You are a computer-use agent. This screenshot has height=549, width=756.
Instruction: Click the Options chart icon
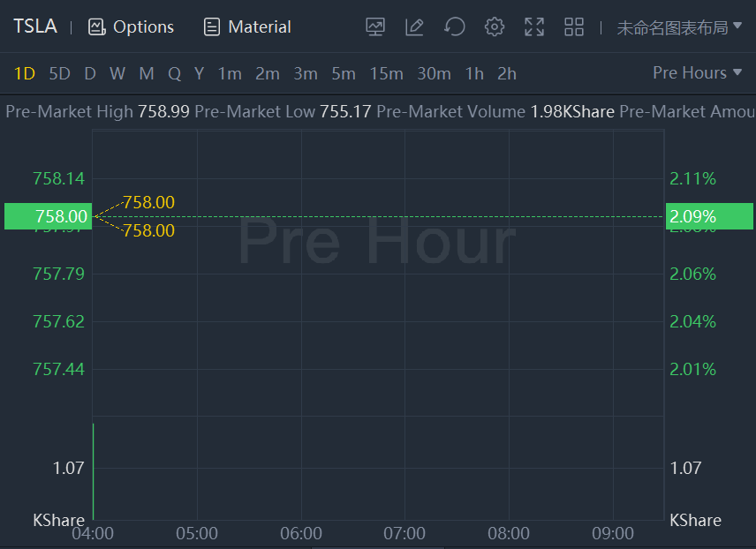(97, 27)
